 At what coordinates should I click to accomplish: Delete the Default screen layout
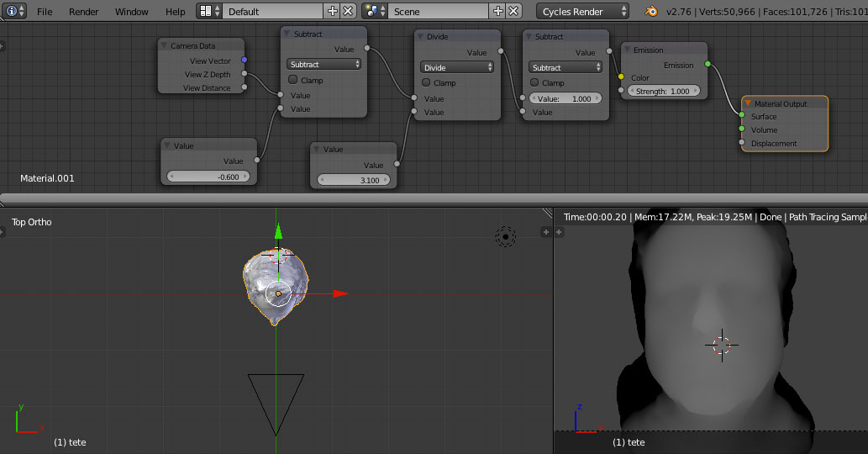point(348,11)
